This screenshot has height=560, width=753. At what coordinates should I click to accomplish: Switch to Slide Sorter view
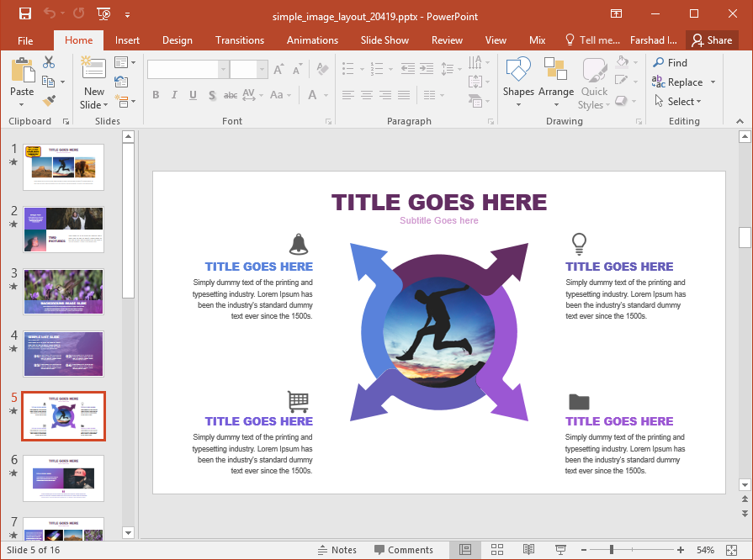click(x=497, y=550)
